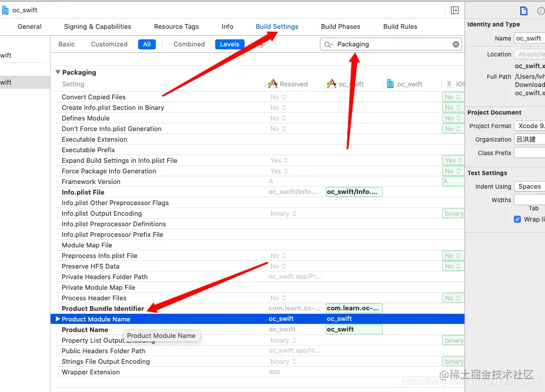Select Private Module Map File row
Image resolution: width=545 pixels, height=392 pixels.
click(260, 287)
